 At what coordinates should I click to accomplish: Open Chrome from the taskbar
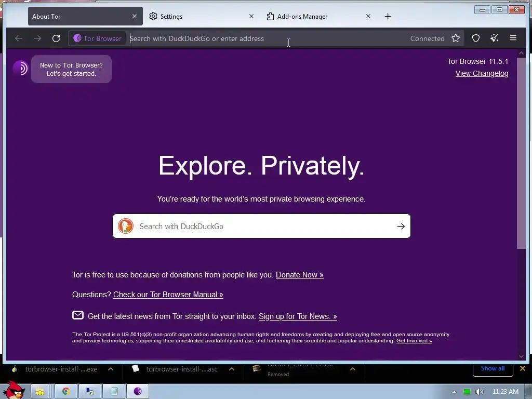coord(66,391)
